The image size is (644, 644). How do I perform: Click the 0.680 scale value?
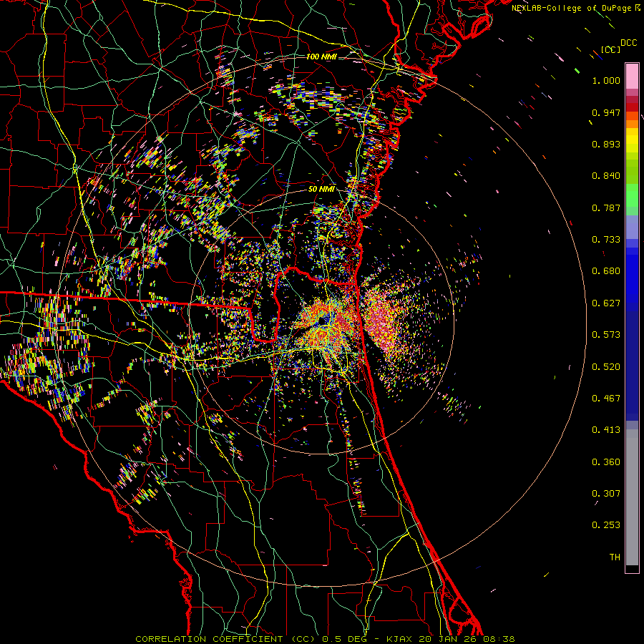click(x=606, y=271)
